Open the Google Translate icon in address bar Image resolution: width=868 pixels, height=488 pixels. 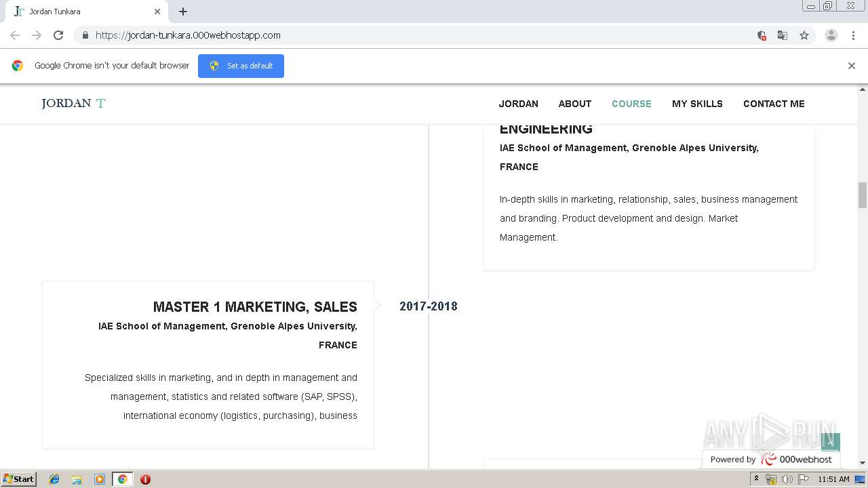[783, 35]
